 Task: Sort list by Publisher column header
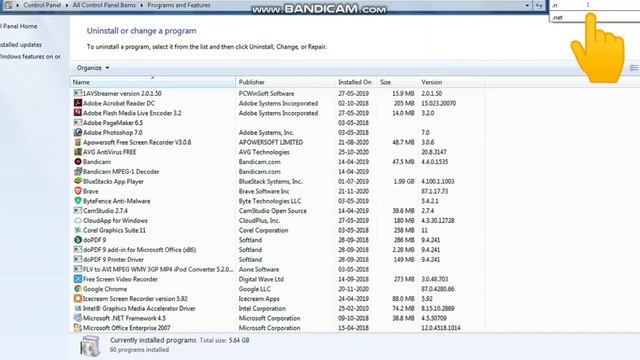click(x=286, y=82)
